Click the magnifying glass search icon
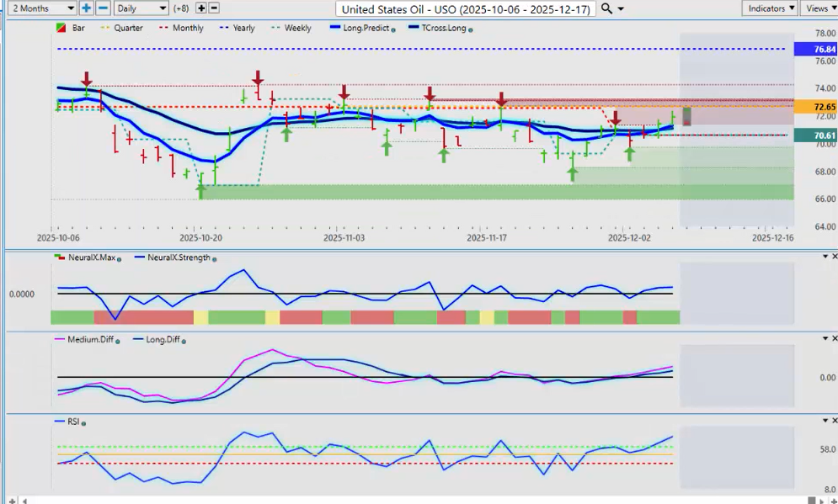Screen dimensions: 838x504 click(607, 8)
